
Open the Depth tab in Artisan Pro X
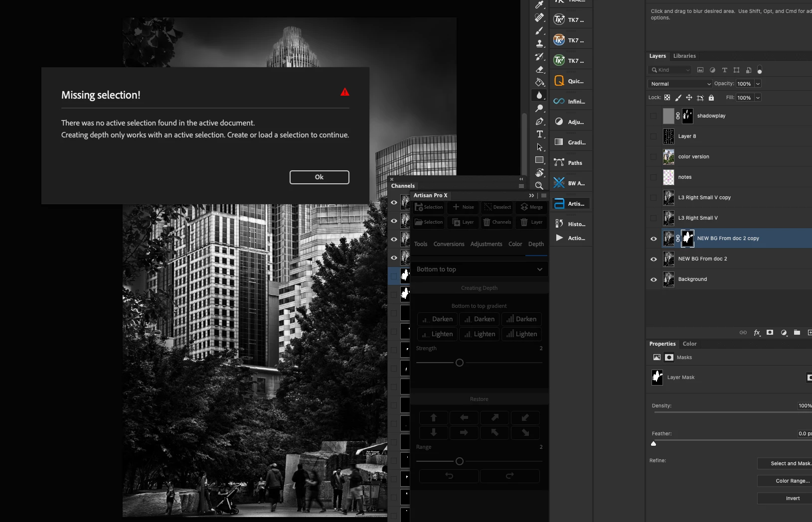pyautogui.click(x=536, y=244)
